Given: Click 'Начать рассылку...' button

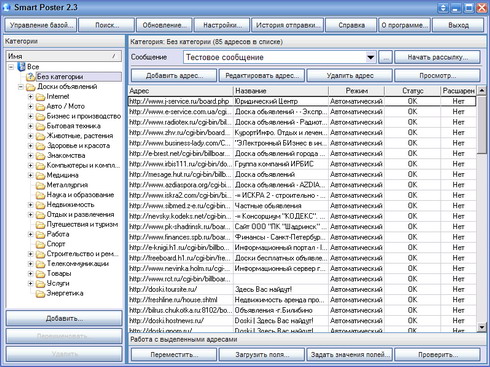Looking at the screenshot, I should click(x=437, y=57).
